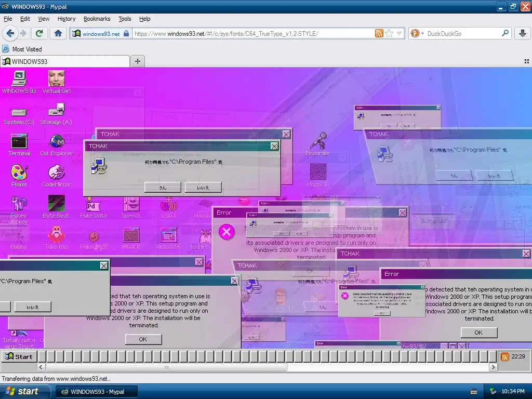This screenshot has width=532, height=399.
Task: Open the Tools menu
Action: click(x=125, y=19)
